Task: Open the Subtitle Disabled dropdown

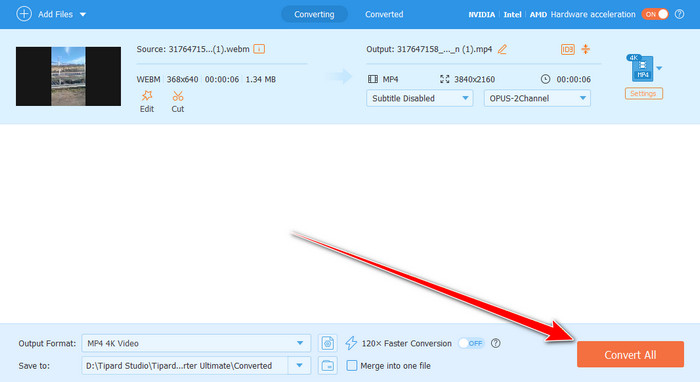Action: point(420,98)
